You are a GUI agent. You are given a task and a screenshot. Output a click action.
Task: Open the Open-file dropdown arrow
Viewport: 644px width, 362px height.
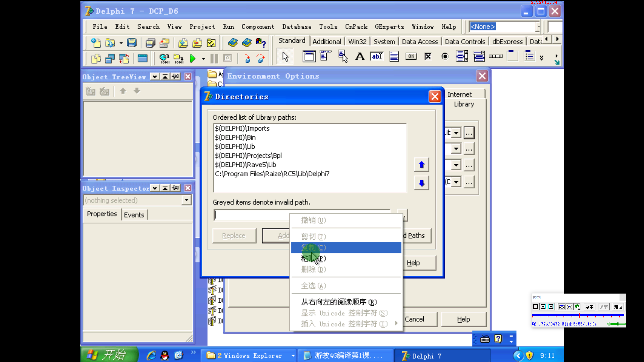pos(121,43)
